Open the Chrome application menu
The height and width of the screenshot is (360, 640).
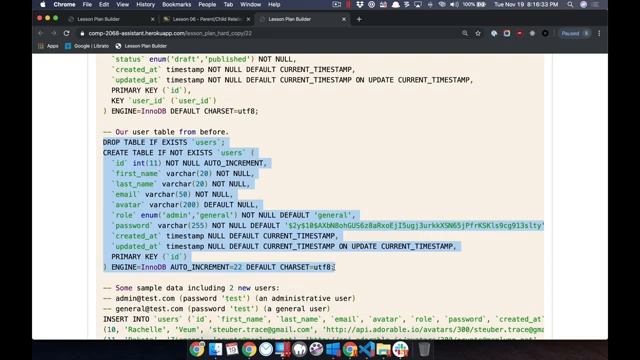64,4
